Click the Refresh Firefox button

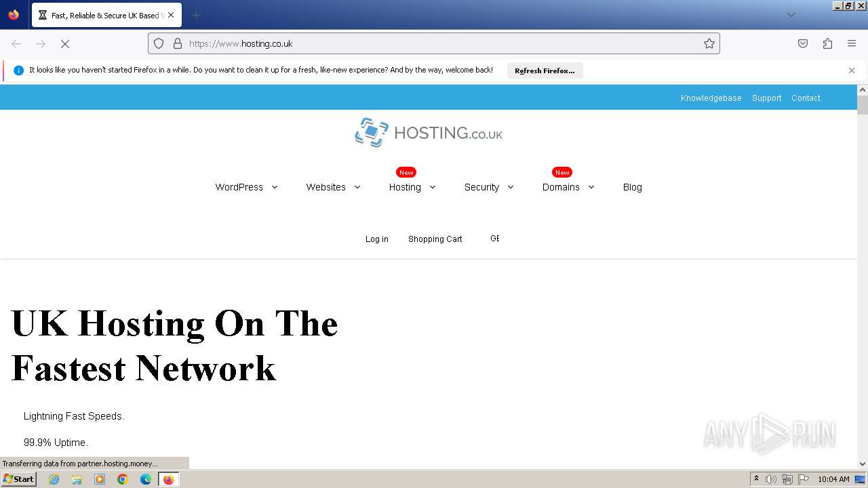point(545,70)
